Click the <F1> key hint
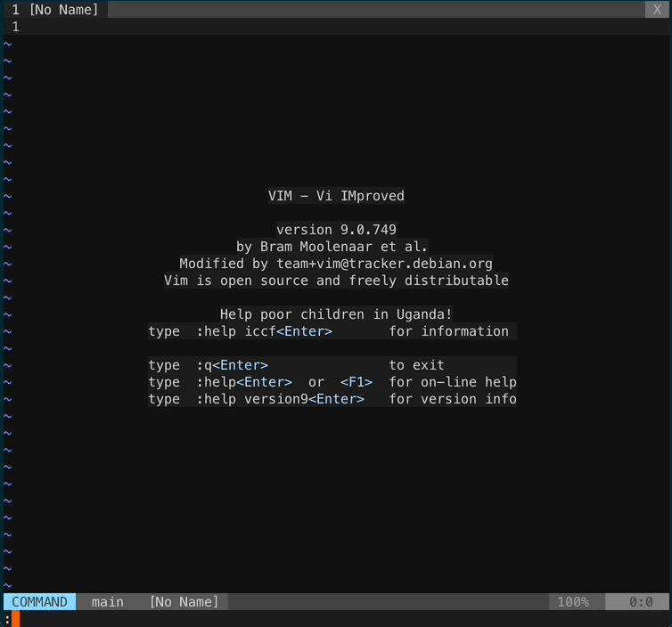672x627 pixels. pos(356,382)
